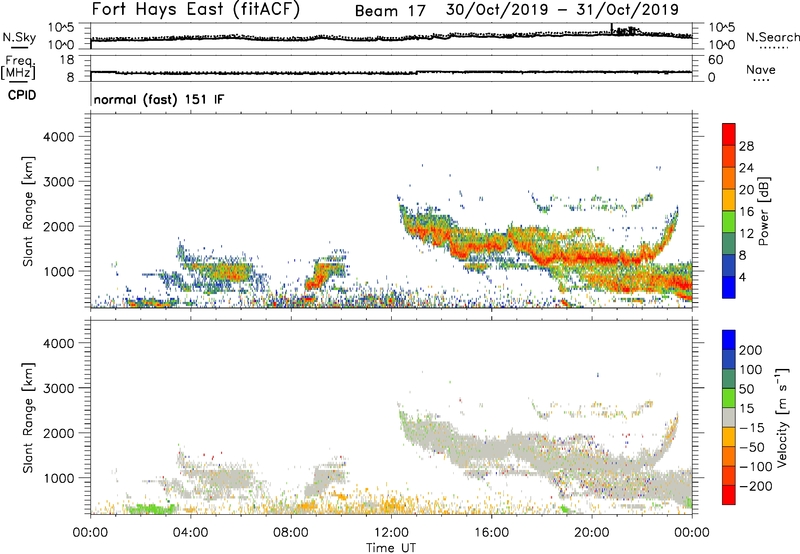Click the "20" label on the power colorbar
This screenshot has width=800, height=554.
click(x=746, y=190)
